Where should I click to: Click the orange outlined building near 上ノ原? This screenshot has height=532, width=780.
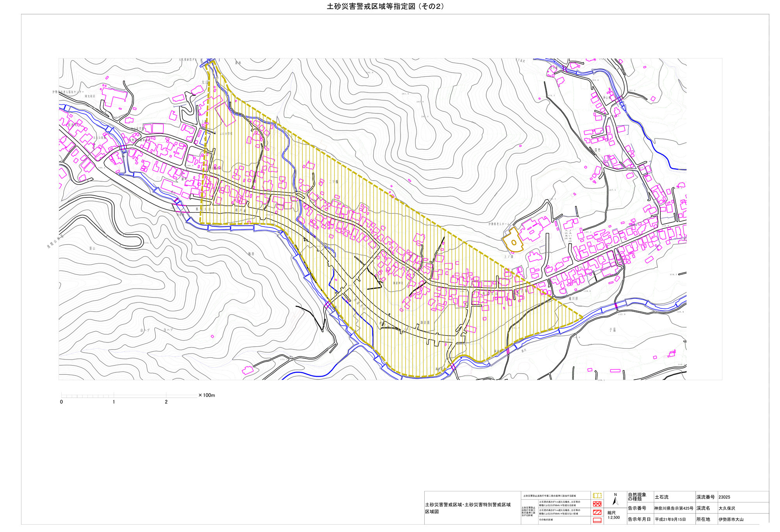pyautogui.click(x=512, y=240)
